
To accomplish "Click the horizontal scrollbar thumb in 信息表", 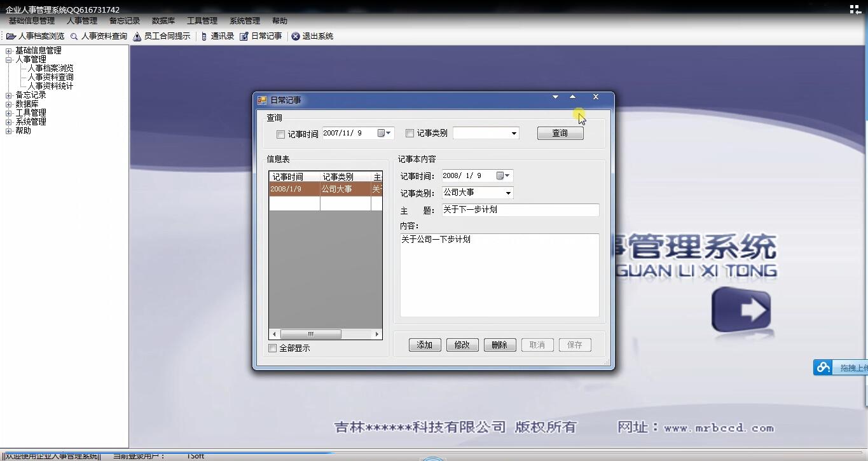I will tap(311, 334).
